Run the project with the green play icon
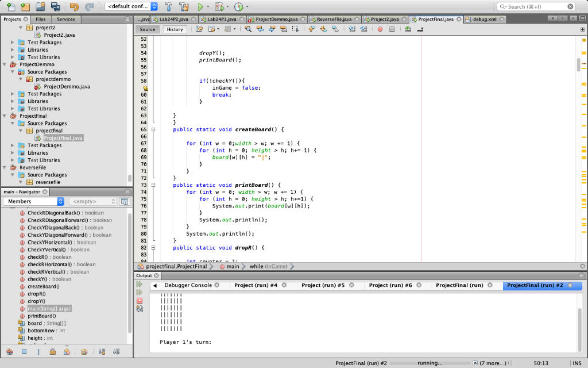Viewport: 588px width, 368px height. pos(200,6)
